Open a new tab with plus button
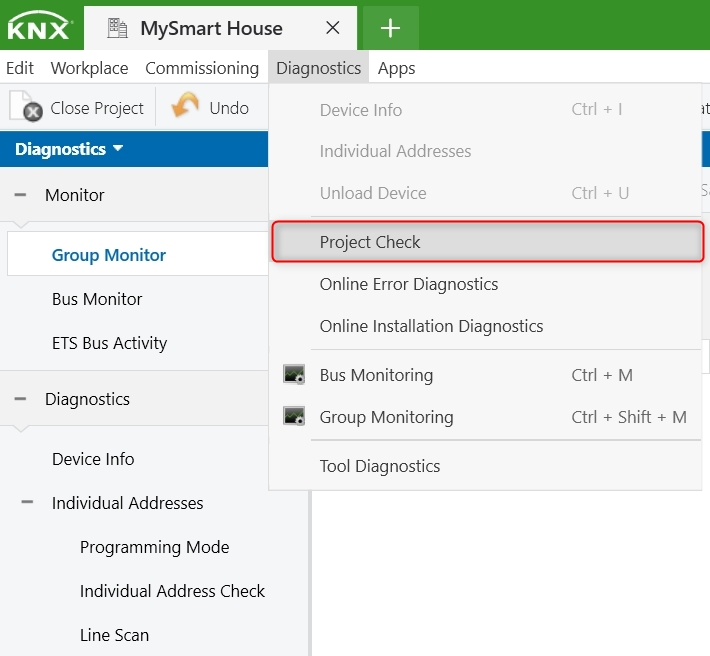This screenshot has height=656, width=710. click(x=390, y=28)
